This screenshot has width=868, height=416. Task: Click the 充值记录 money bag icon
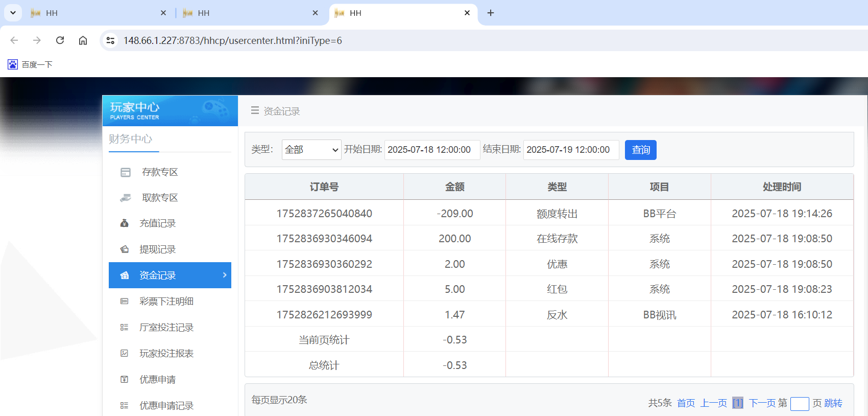tap(124, 223)
